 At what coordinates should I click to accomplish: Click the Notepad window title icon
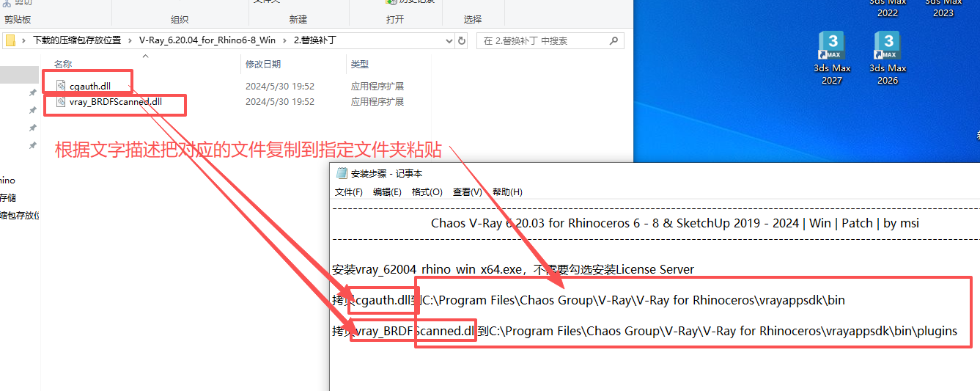(x=342, y=174)
